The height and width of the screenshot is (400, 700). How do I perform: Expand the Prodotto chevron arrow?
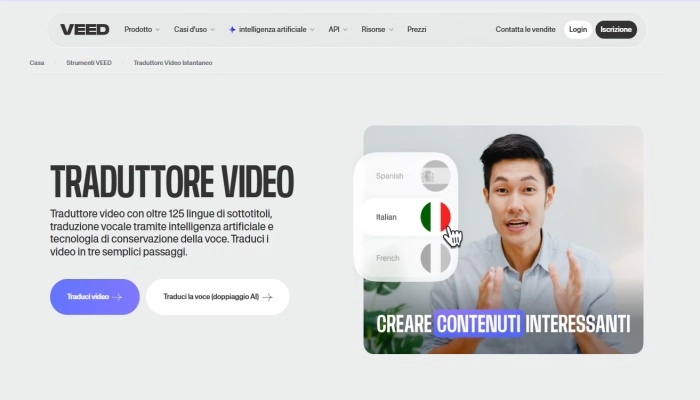pyautogui.click(x=157, y=30)
